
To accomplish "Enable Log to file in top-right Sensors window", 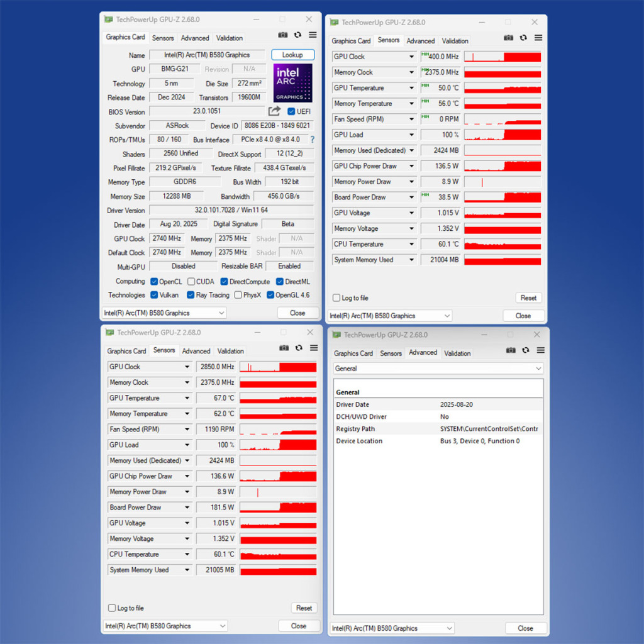I will click(x=336, y=297).
